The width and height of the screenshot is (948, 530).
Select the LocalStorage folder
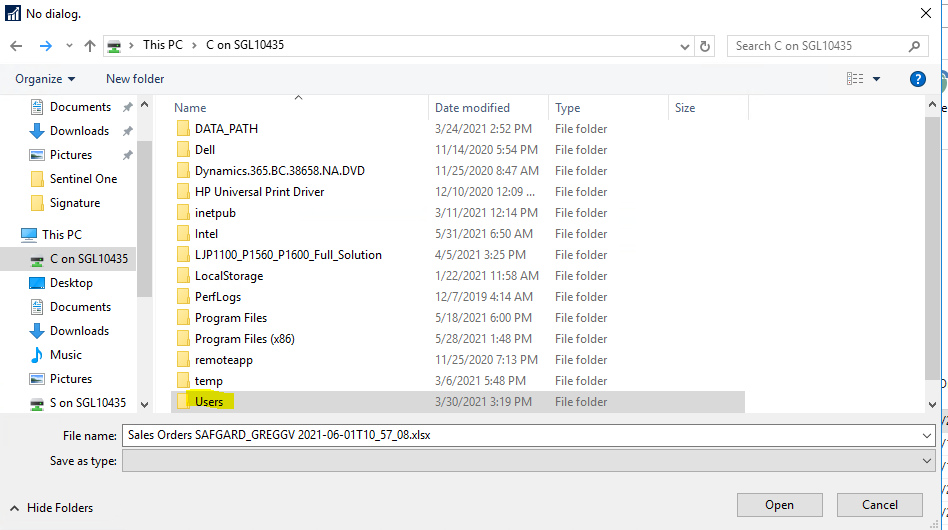point(229,276)
